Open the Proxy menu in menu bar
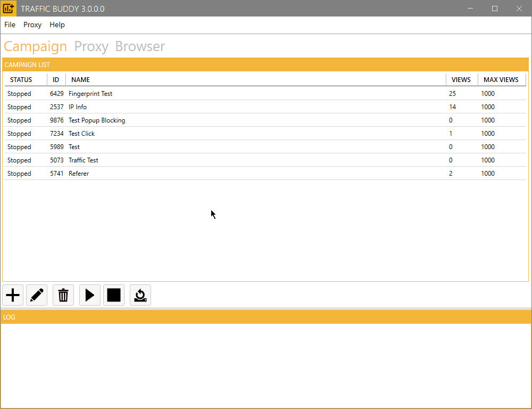This screenshot has height=409, width=532. pyautogui.click(x=32, y=25)
